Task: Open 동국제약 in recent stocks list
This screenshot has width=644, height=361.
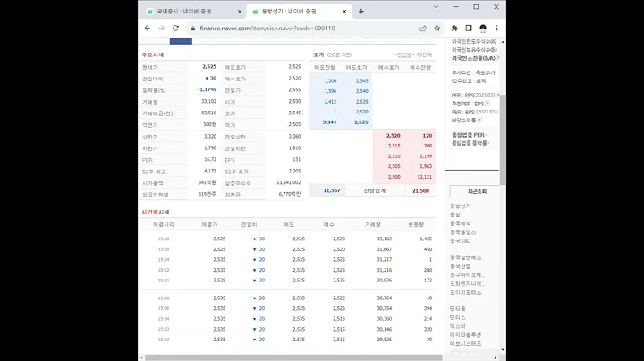Action: pyautogui.click(x=461, y=223)
